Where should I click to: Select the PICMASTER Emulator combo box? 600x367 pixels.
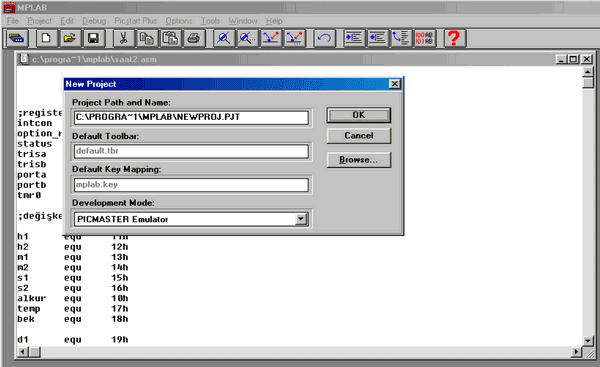[191, 219]
